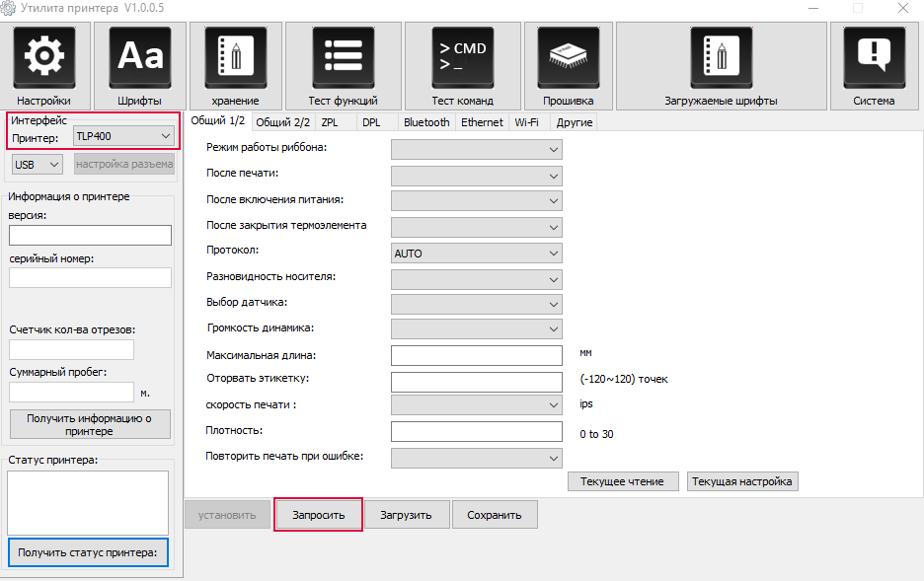The height and width of the screenshot is (581, 924).
Task: Open the хранение storage icon
Action: pos(235,57)
